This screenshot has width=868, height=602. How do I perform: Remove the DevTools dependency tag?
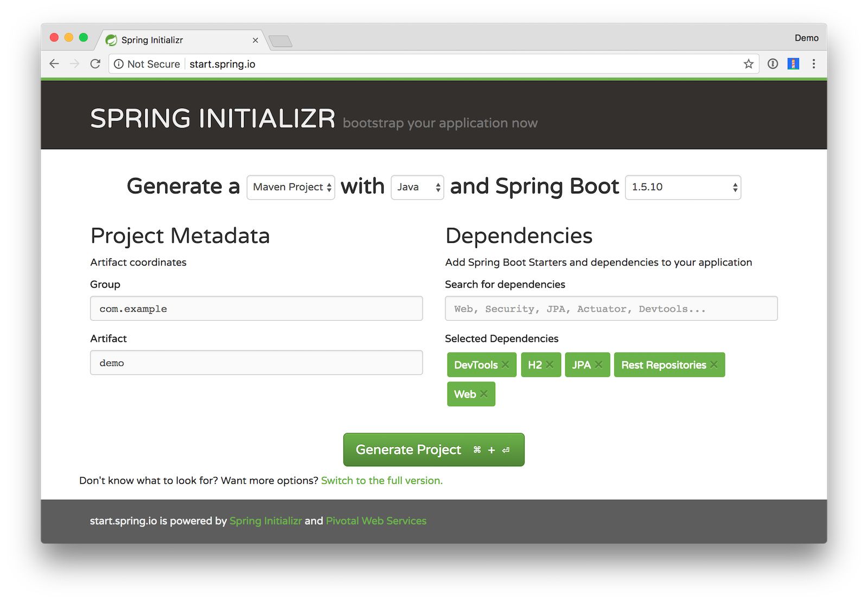505,365
